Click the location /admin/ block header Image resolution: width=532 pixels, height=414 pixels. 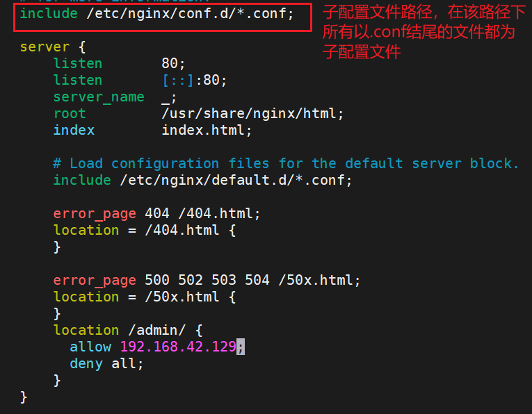pos(128,331)
